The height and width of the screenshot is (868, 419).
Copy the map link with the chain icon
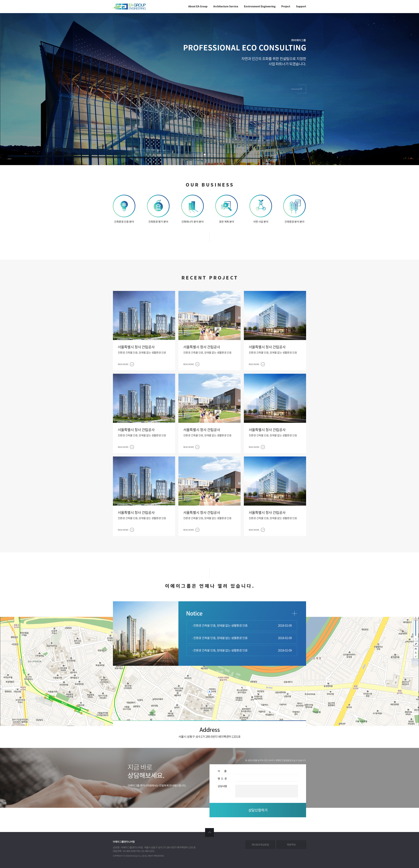[x=416, y=656]
